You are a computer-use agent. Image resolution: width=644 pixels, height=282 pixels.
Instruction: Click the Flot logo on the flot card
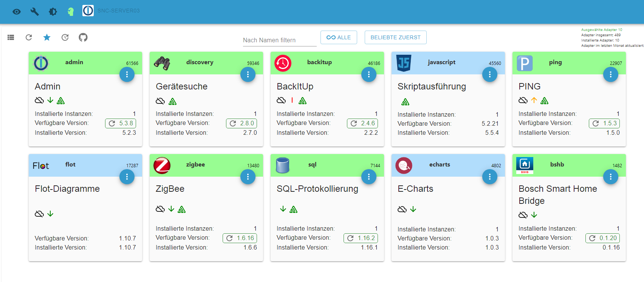(41, 166)
